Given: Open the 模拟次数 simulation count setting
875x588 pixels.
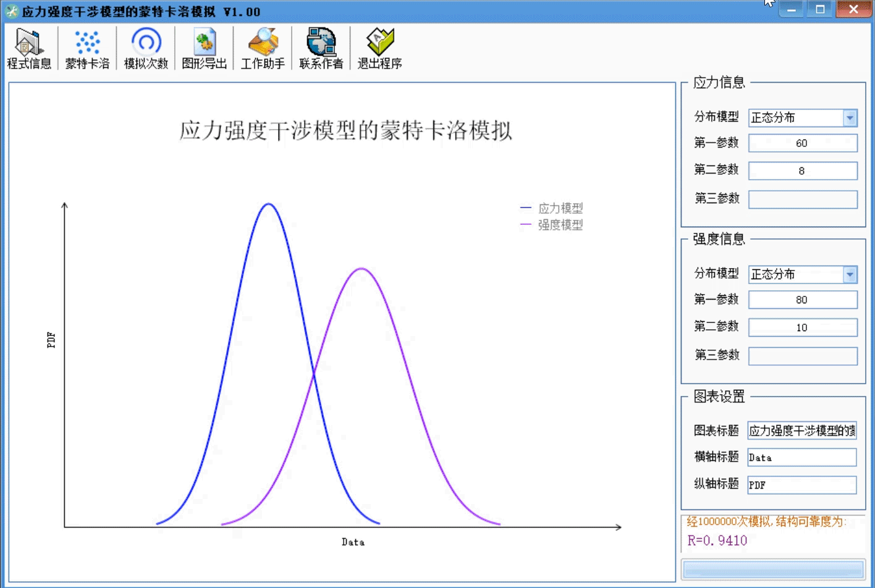Looking at the screenshot, I should click(146, 49).
